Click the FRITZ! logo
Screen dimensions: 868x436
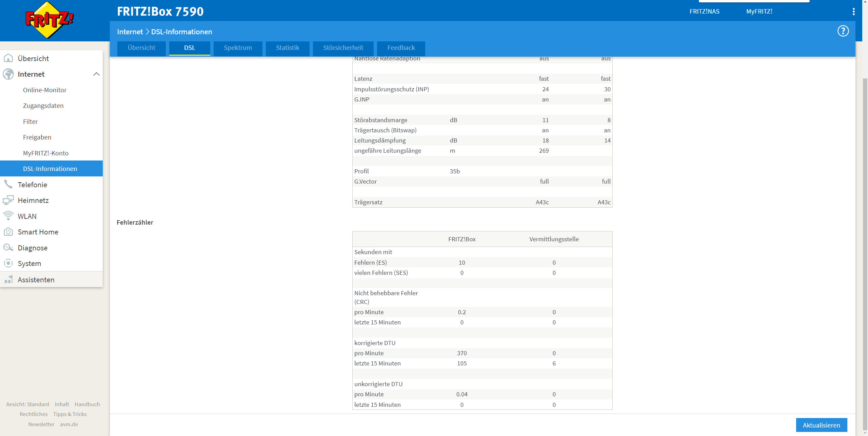[x=50, y=20]
